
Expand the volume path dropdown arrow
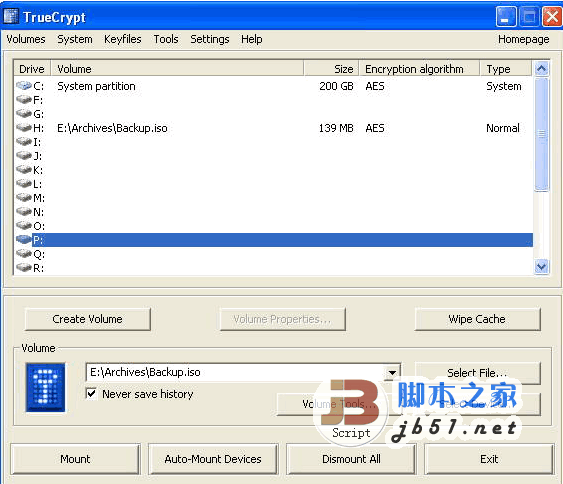392,372
